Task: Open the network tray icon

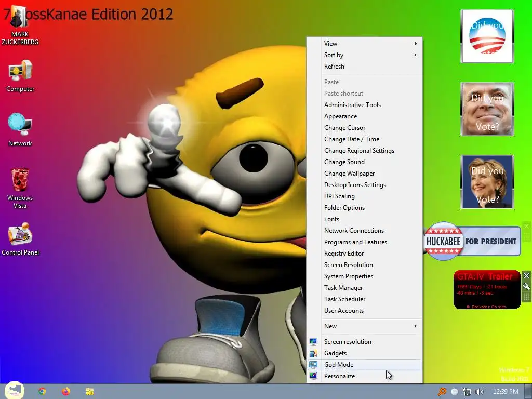Action: (467, 392)
